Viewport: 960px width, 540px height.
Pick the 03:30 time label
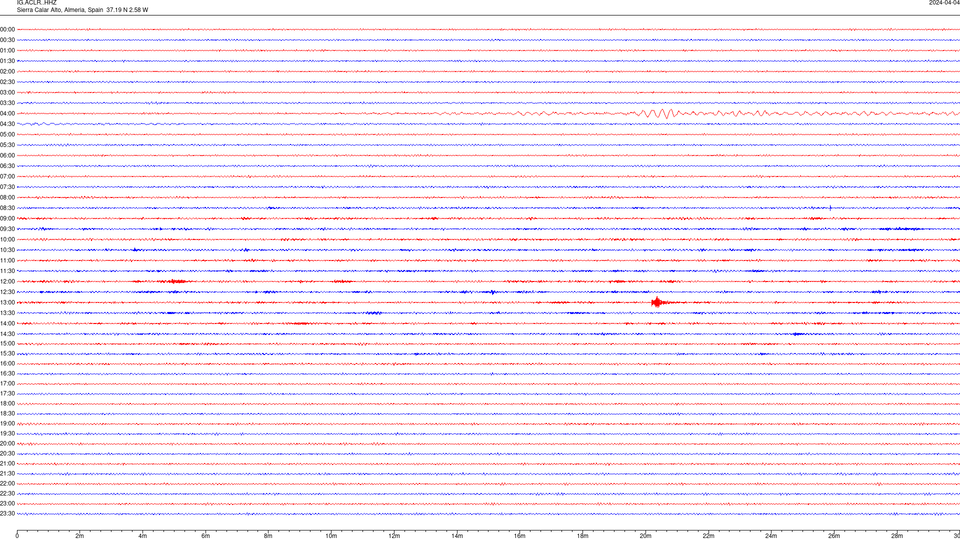(7, 103)
